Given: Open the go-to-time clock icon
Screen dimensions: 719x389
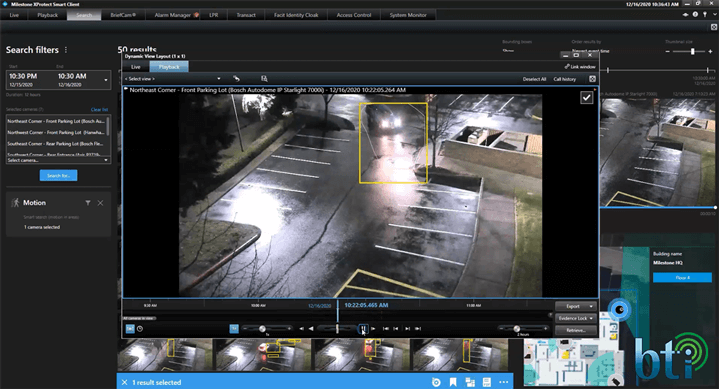Looking at the screenshot, I should click(140, 328).
